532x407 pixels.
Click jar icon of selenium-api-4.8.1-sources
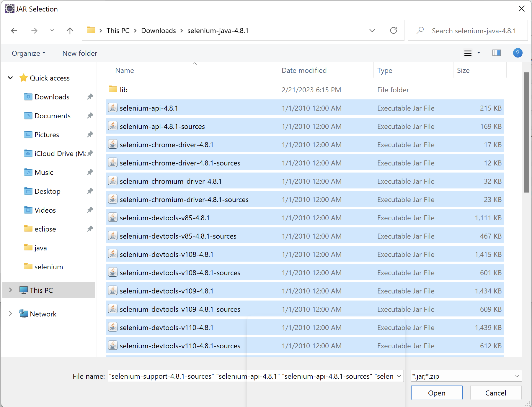coord(113,126)
